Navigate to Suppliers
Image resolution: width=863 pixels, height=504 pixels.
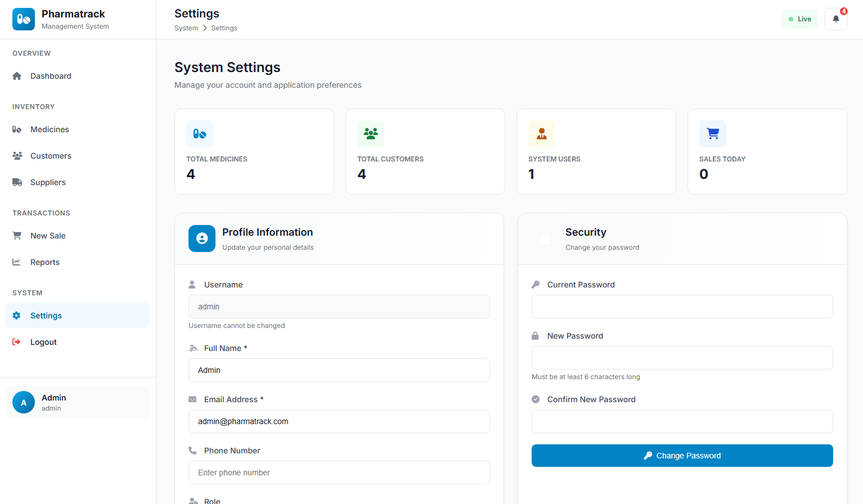(48, 182)
